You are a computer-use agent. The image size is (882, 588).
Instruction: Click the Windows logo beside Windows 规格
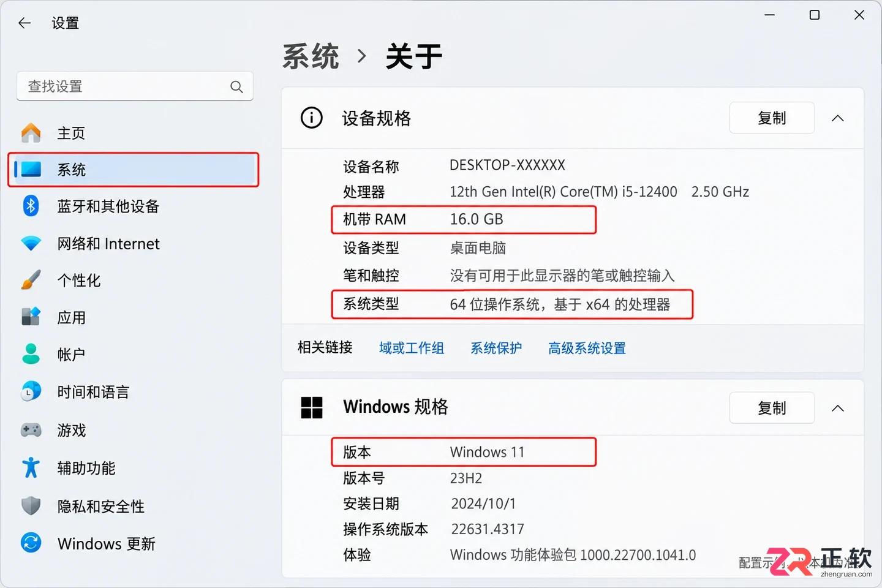tap(312, 407)
